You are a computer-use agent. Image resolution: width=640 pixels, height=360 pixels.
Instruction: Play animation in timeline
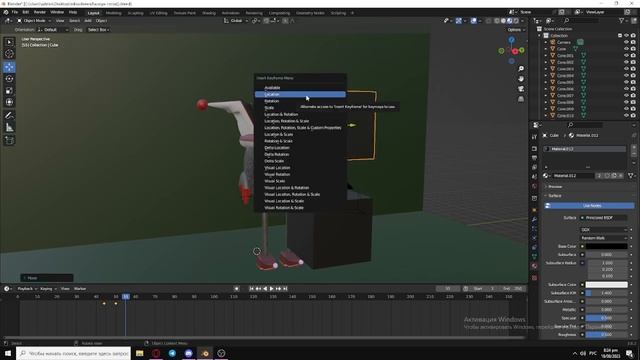click(x=271, y=289)
